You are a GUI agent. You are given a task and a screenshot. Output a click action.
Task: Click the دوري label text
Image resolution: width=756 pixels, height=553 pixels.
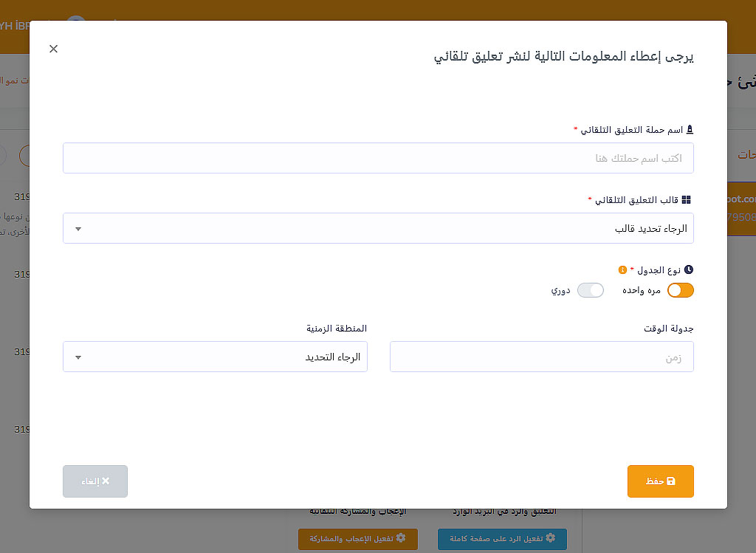560,290
